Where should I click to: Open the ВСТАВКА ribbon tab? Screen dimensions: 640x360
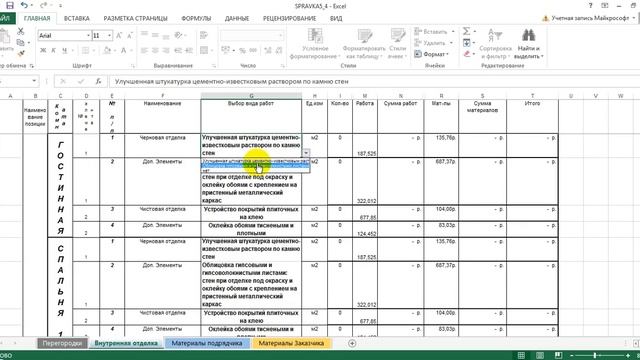pos(77,18)
